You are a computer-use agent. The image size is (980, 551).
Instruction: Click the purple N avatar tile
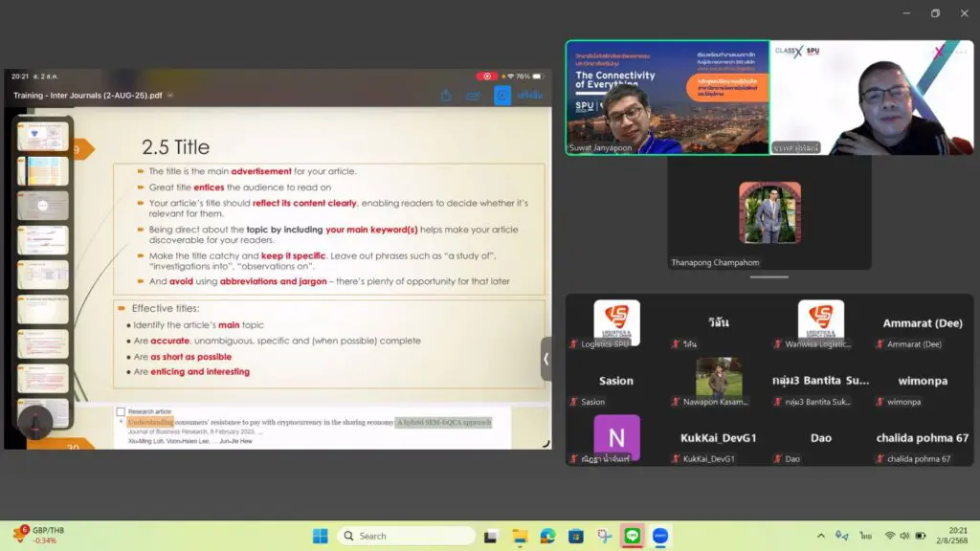pos(616,436)
